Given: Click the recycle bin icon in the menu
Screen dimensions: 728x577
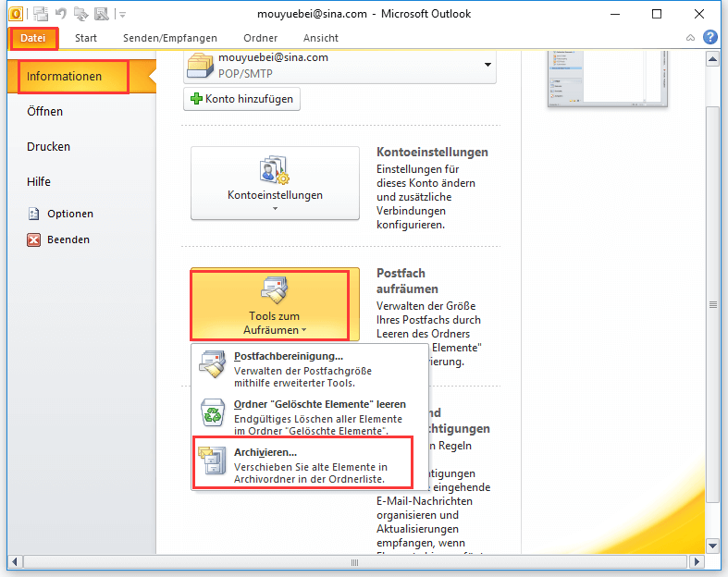Looking at the screenshot, I should pyautogui.click(x=213, y=412).
